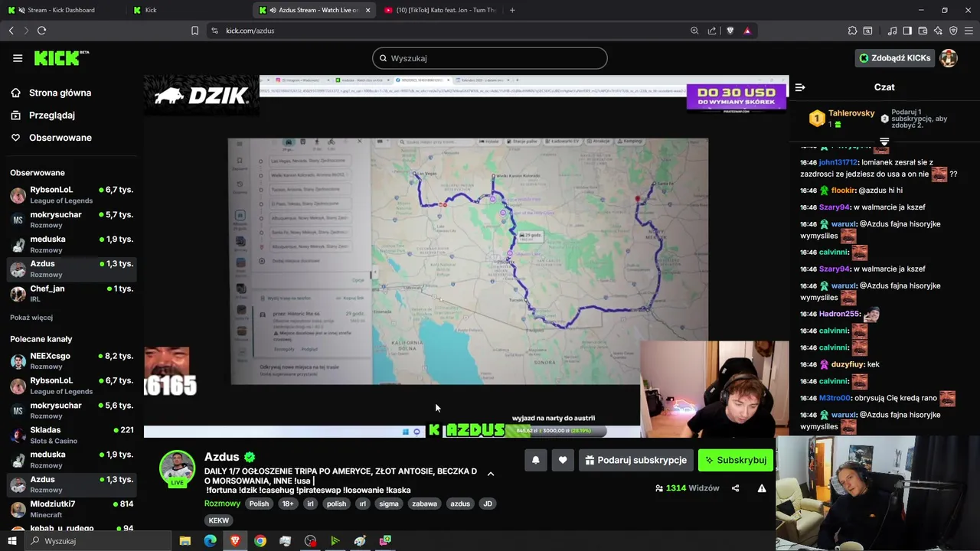Launch Google Chrome from taskbar

(260, 541)
